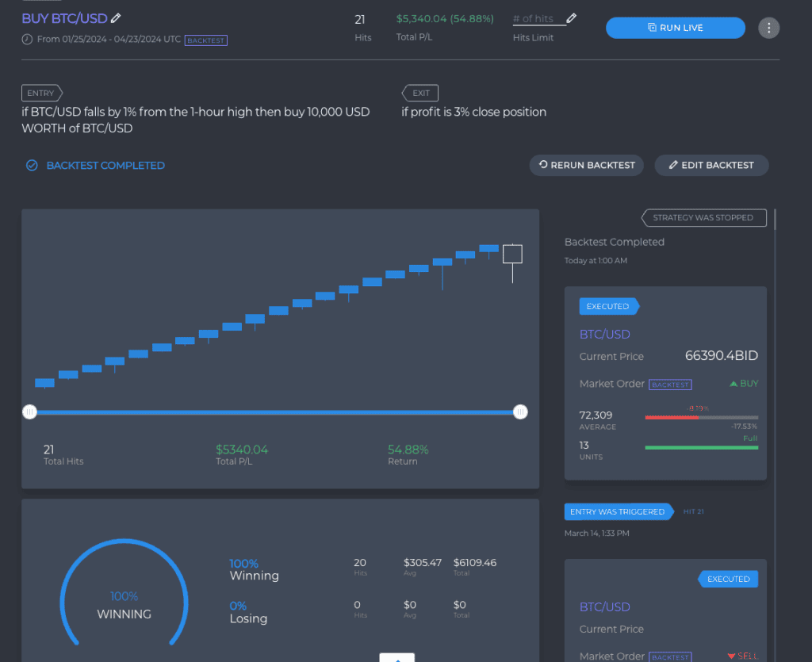Click the pencil next to hits limit

[x=571, y=18]
